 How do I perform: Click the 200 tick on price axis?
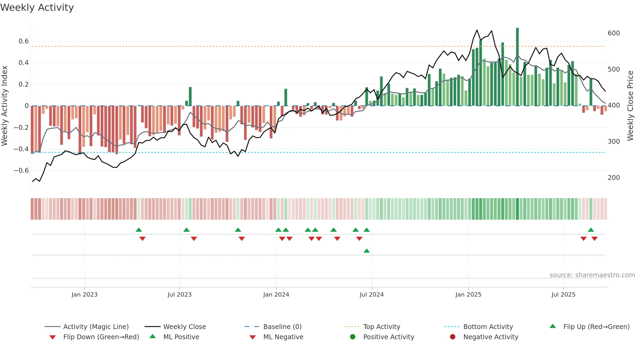(x=614, y=178)
